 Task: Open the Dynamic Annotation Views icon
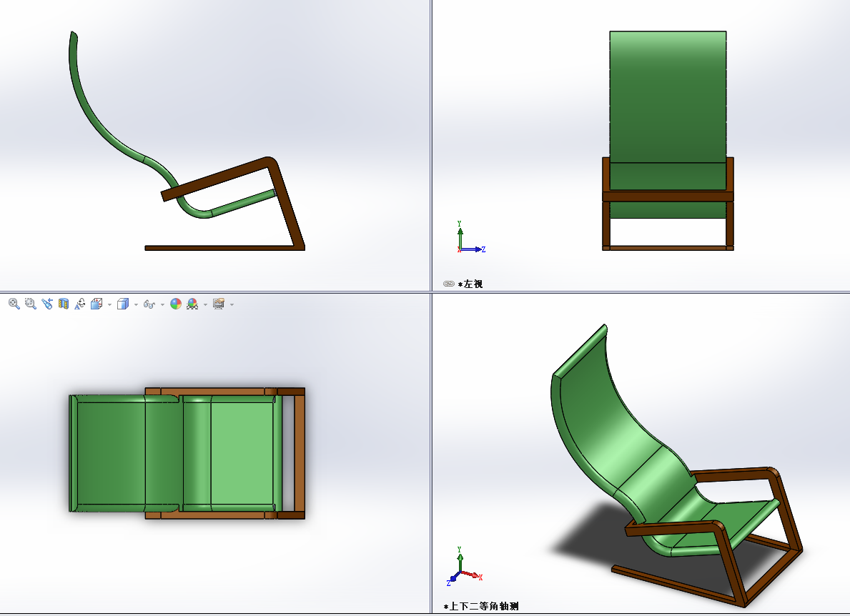[79, 304]
